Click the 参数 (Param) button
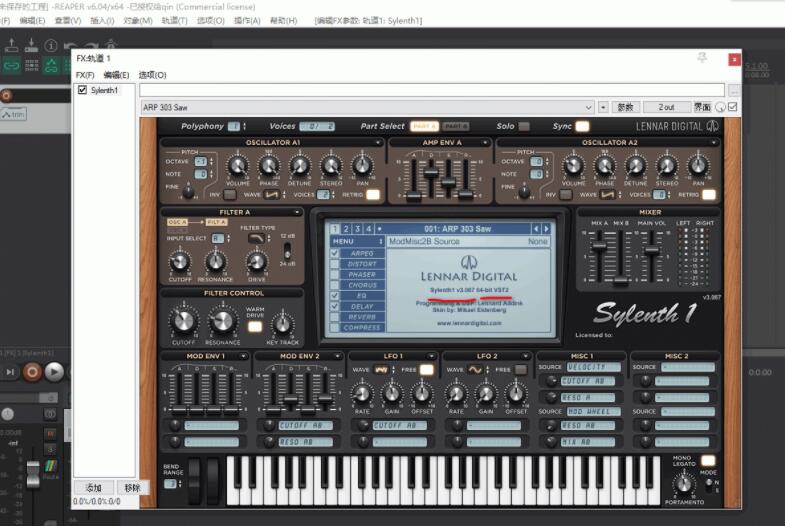This screenshot has height=526, width=785. pyautogui.click(x=625, y=107)
